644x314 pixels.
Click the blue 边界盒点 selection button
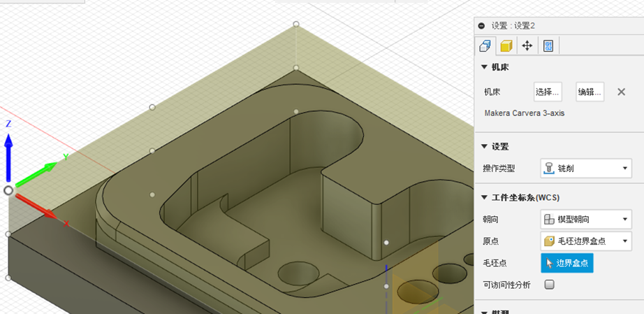(566, 263)
